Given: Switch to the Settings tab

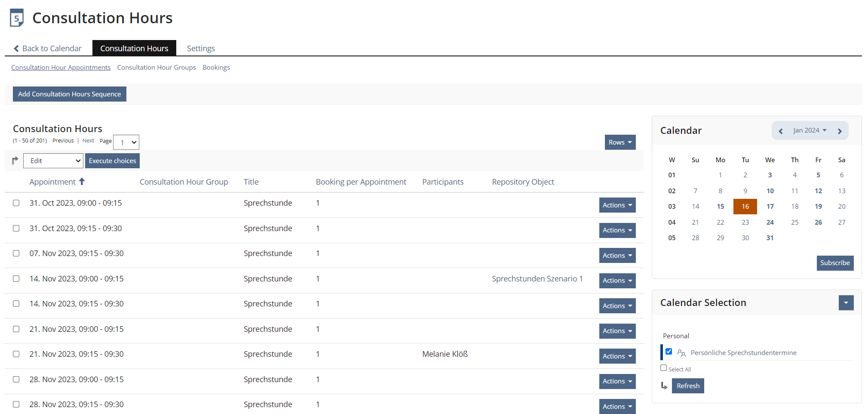Looking at the screenshot, I should pyautogui.click(x=201, y=49).
